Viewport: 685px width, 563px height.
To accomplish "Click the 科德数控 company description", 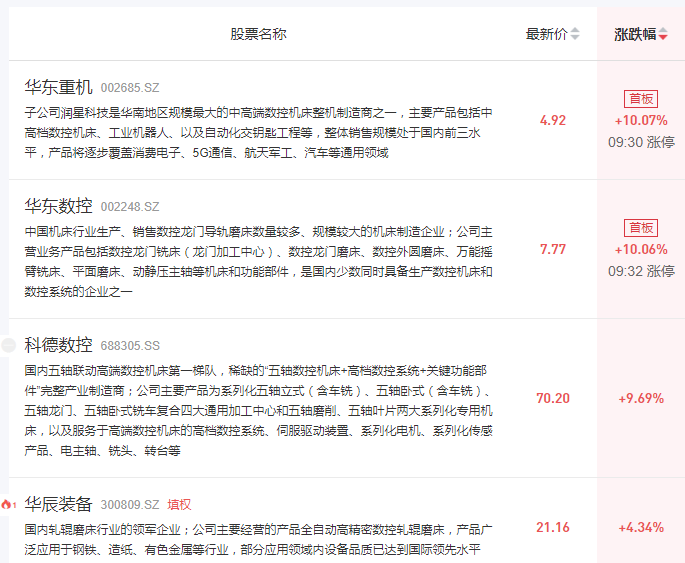I will (x=258, y=411).
